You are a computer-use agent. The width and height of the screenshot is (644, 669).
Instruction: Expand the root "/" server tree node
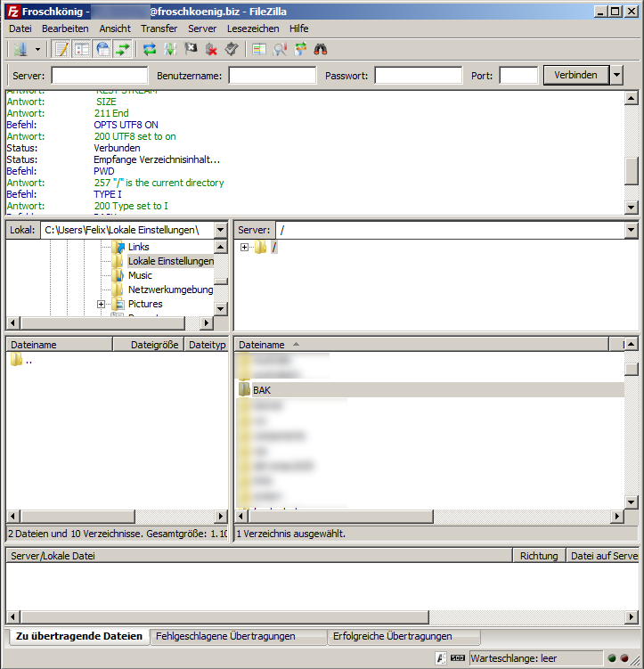point(245,247)
